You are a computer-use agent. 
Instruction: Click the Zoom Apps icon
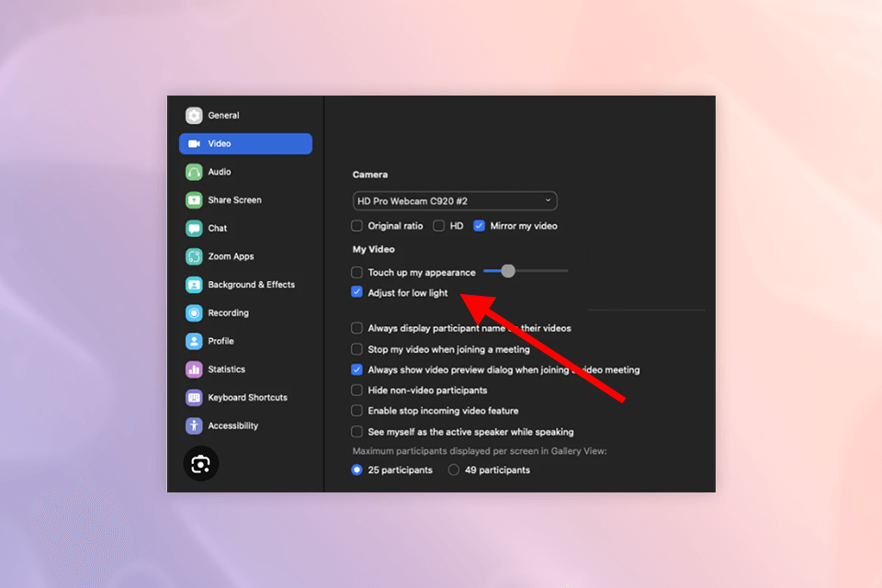[194, 256]
